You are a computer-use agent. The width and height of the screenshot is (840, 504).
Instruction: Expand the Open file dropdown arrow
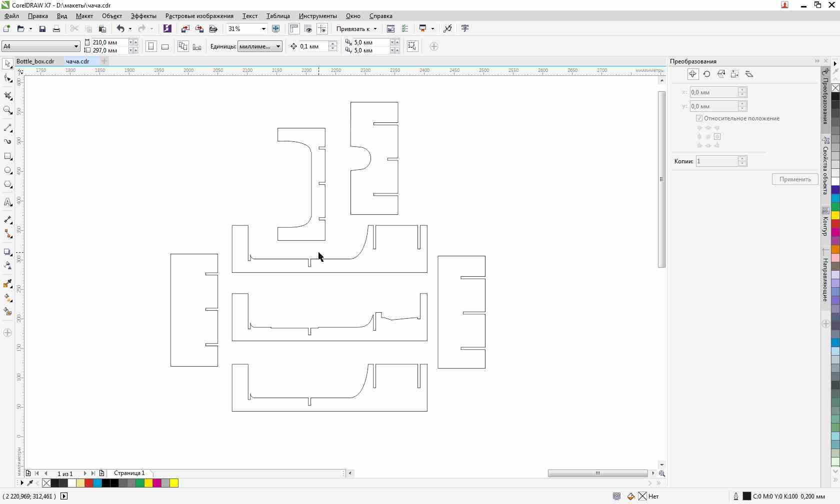(30, 28)
